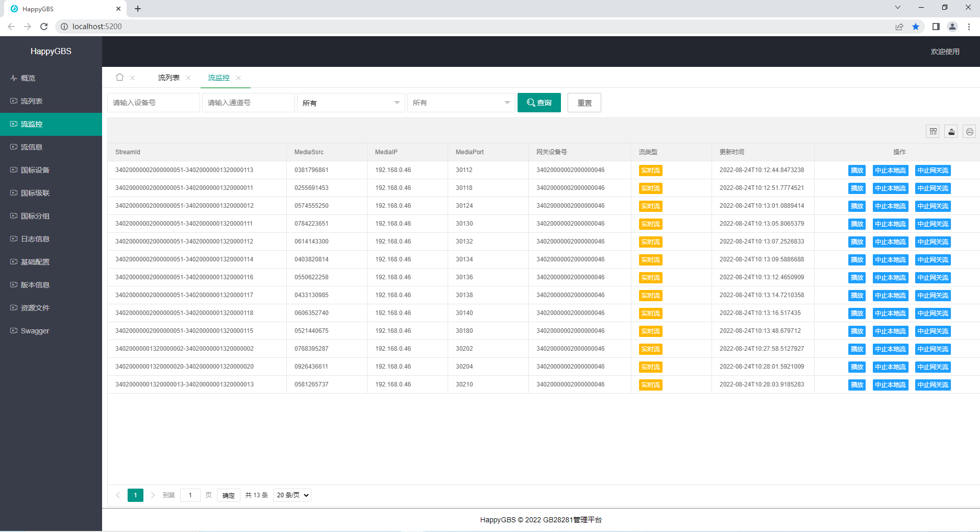Go to previous page arrow

(118, 495)
